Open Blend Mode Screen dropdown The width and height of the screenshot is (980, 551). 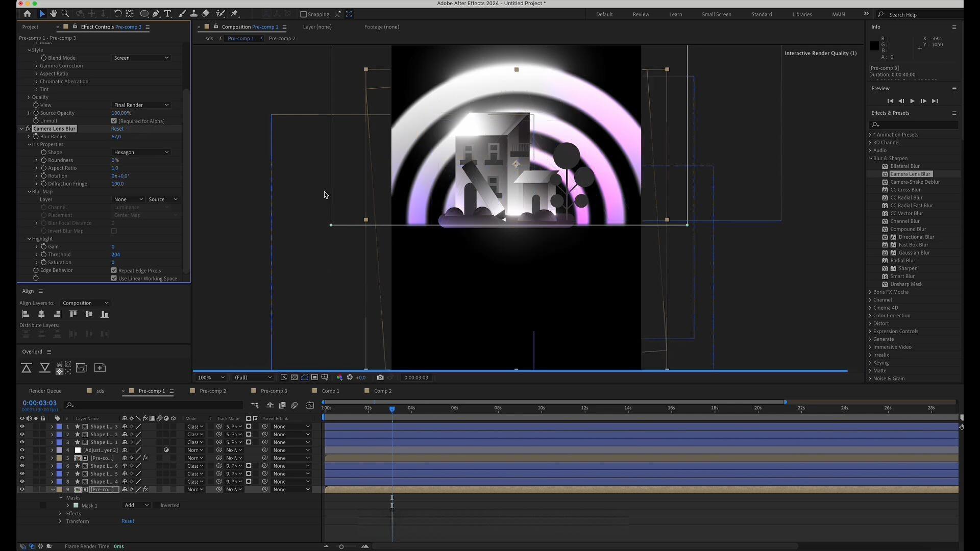(141, 58)
